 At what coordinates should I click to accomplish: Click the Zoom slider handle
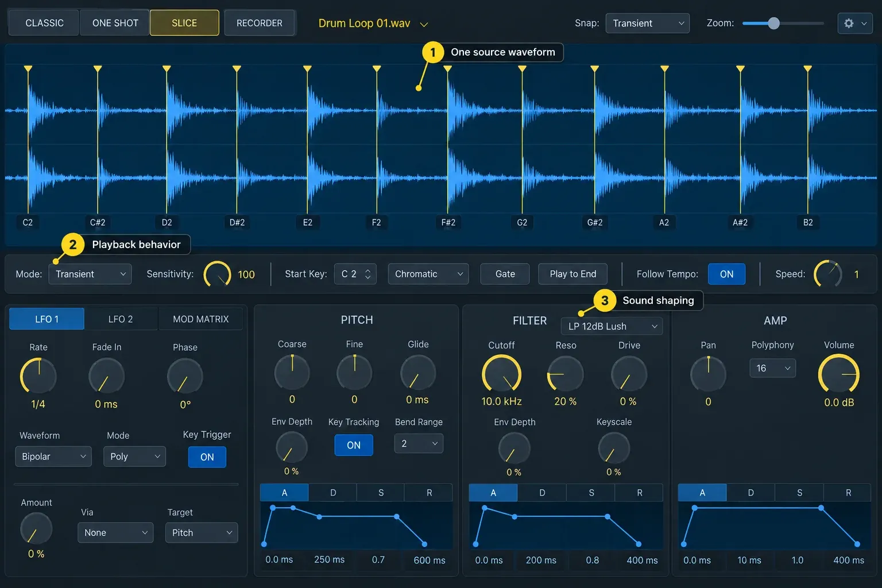click(x=773, y=24)
